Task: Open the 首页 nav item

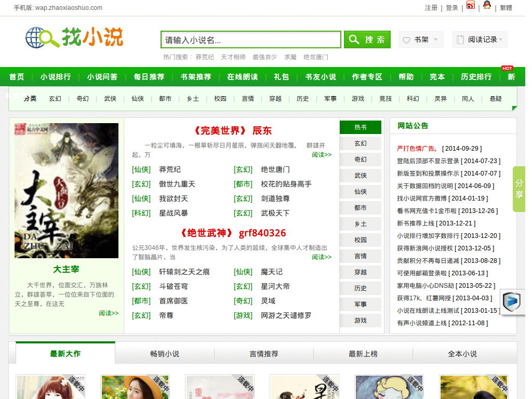Action: (17, 77)
